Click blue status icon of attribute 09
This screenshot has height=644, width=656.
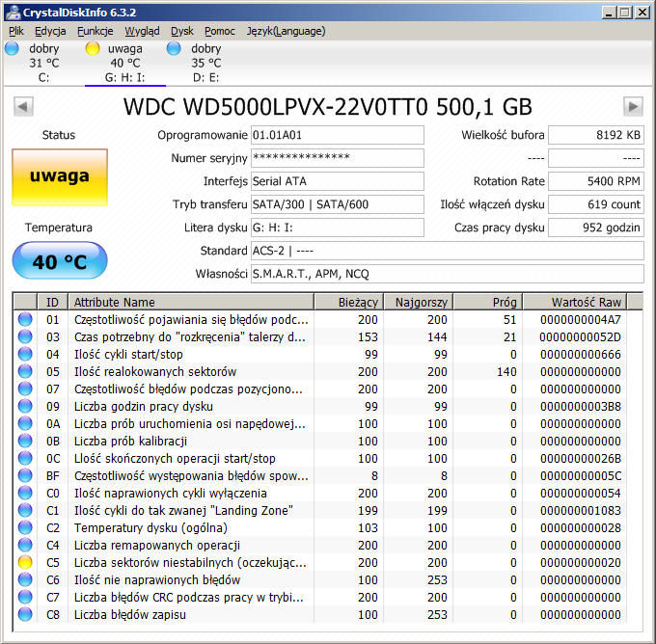pos(25,406)
